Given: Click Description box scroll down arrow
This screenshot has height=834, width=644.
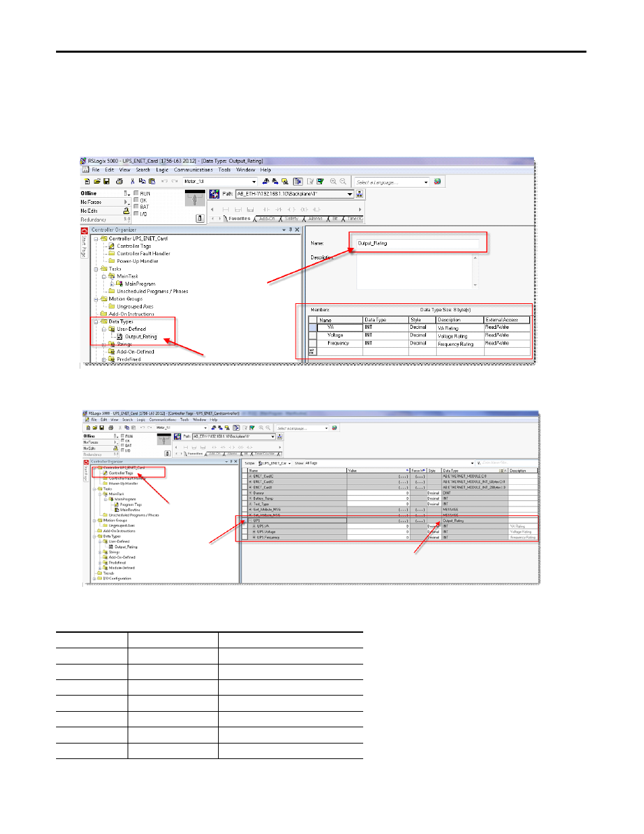Looking at the screenshot, I should pyautogui.click(x=475, y=285).
